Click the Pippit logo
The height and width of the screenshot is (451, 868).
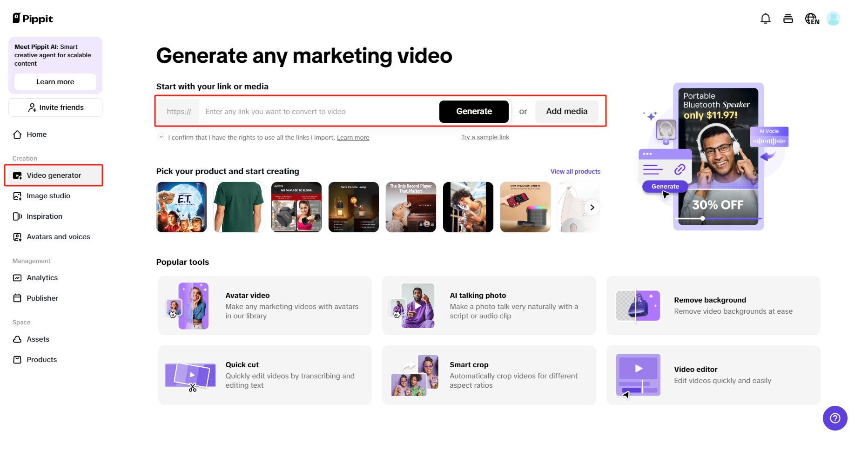pyautogui.click(x=32, y=18)
